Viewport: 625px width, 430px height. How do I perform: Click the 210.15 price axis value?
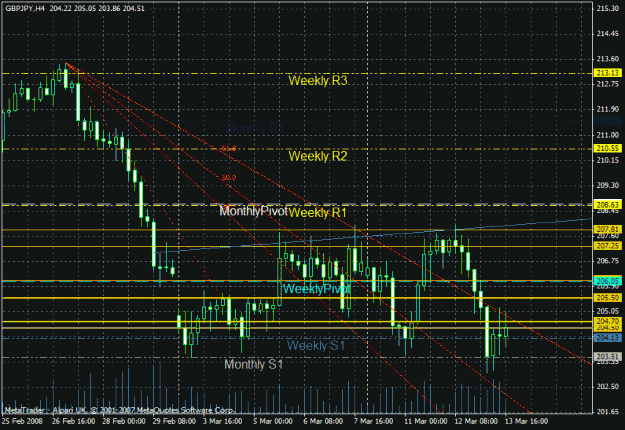point(607,160)
